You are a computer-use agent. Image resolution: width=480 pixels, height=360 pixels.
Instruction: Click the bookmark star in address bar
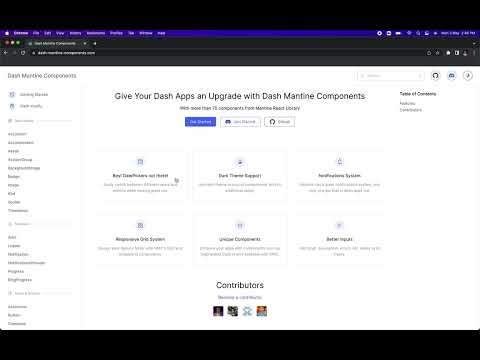[x=438, y=53]
